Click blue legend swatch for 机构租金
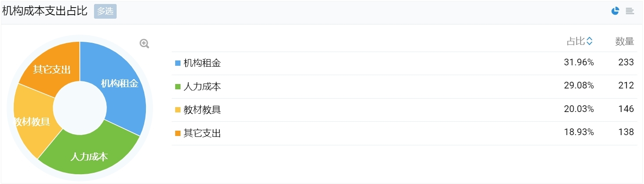This screenshot has height=184, width=644. (178, 63)
